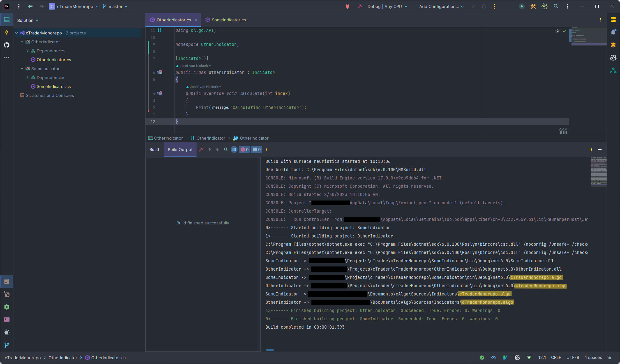Select SomeIndicator.cs in solution tree

54,86
